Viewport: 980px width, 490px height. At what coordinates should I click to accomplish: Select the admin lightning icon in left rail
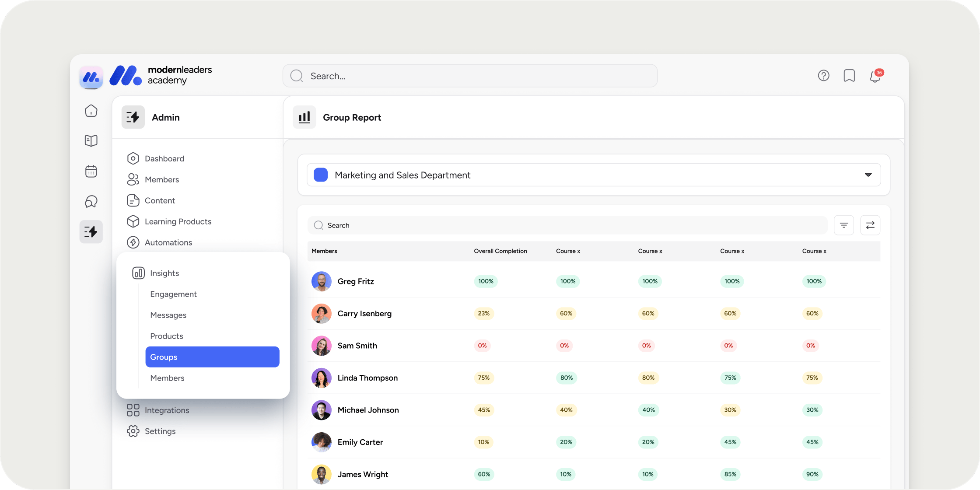click(91, 231)
